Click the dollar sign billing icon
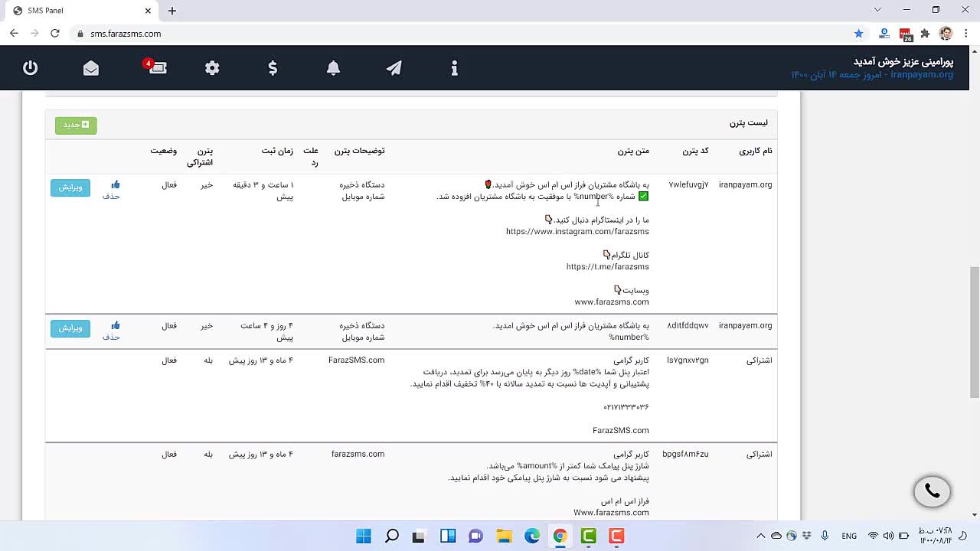 [x=273, y=68]
